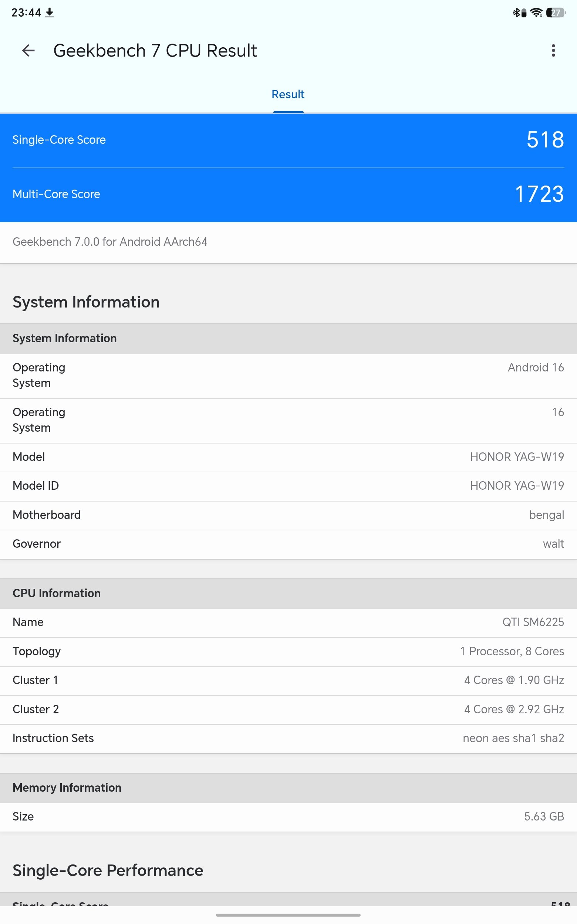Tap the Multi-Core Score value 1723
The width and height of the screenshot is (577, 924).
tap(539, 194)
